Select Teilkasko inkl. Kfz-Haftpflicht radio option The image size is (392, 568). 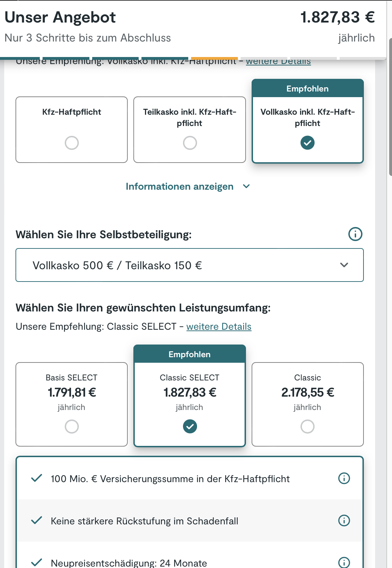(190, 143)
